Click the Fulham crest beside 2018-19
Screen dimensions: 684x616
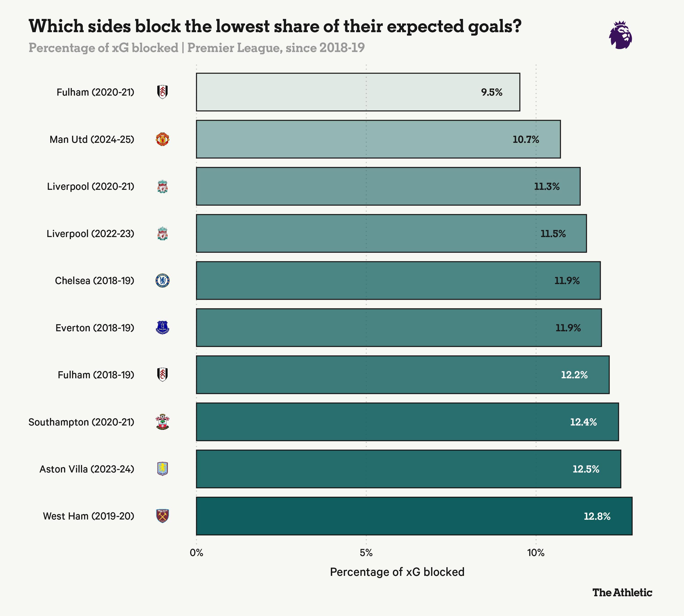point(163,375)
